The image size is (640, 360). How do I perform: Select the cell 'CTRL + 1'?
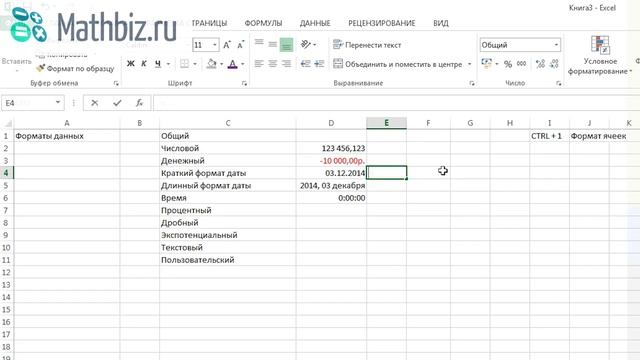point(549,136)
